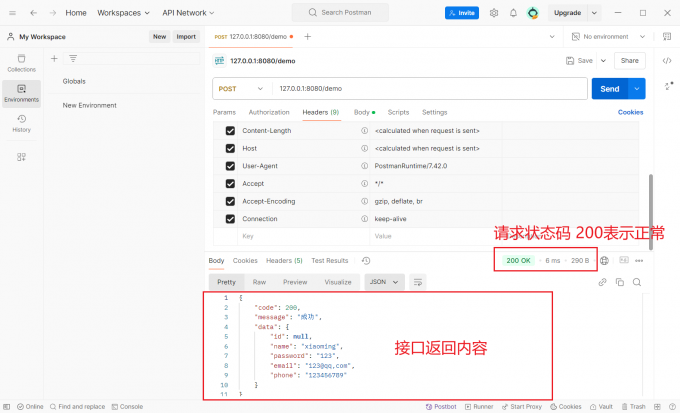This screenshot has width=680, height=413.
Task: Select the Globals environment
Action: 74,82
